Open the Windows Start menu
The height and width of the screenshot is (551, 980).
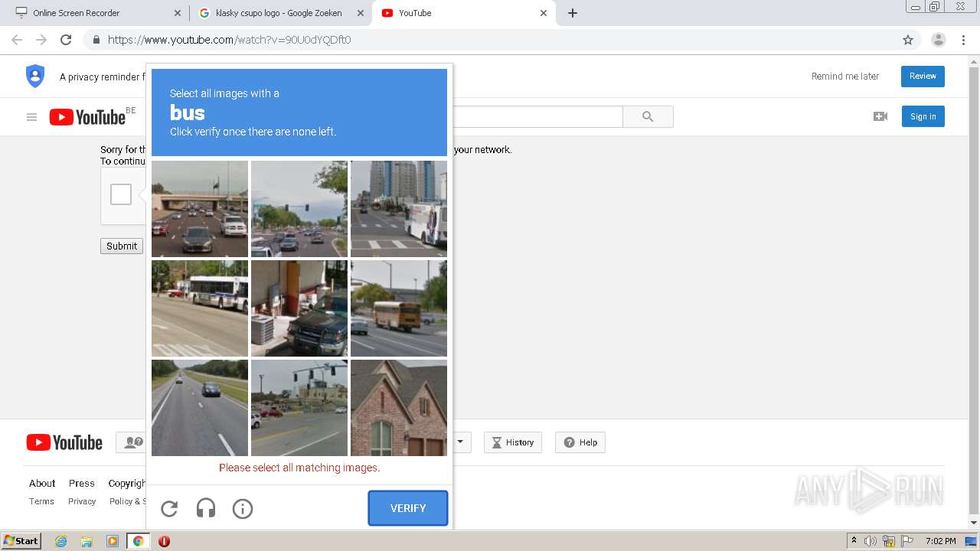coord(21,541)
